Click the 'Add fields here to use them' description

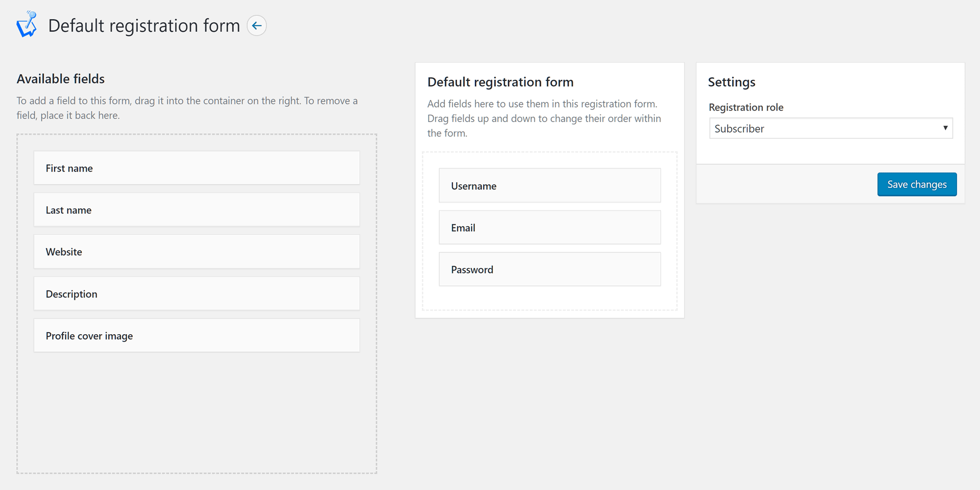[x=544, y=119]
